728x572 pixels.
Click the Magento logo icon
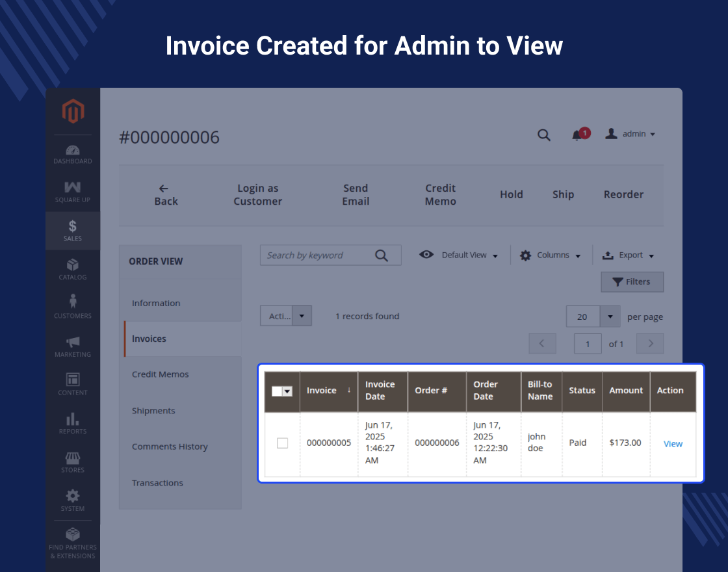point(73,112)
